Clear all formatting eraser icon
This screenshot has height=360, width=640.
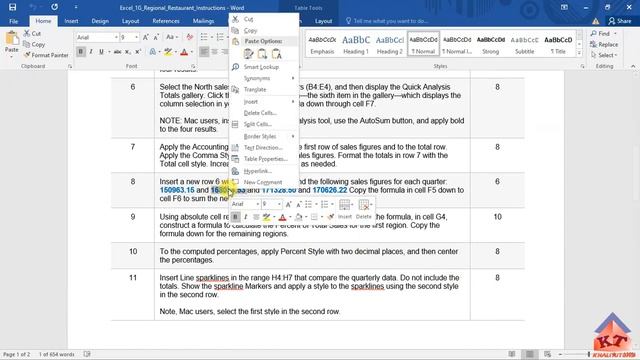pos(189,37)
